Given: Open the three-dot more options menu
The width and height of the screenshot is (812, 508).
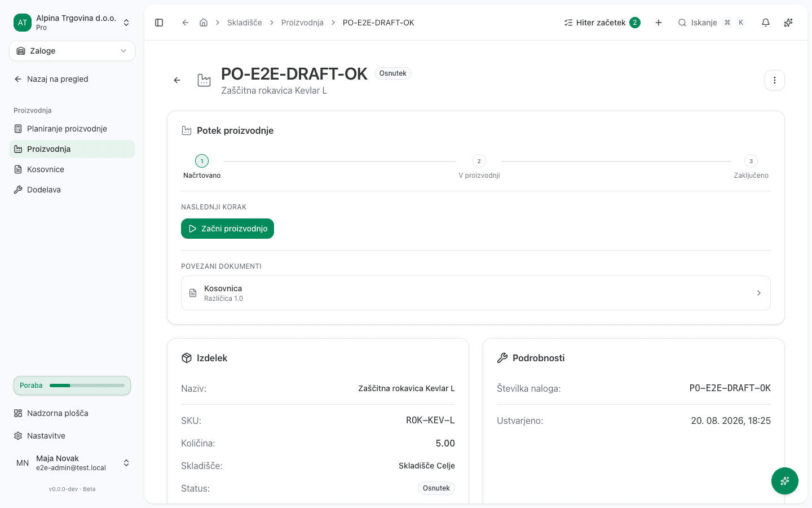Looking at the screenshot, I should pos(775,80).
